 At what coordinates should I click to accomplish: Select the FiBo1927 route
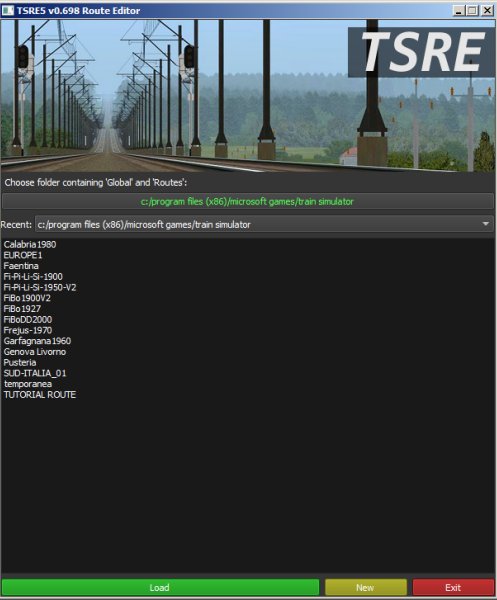click(22, 308)
